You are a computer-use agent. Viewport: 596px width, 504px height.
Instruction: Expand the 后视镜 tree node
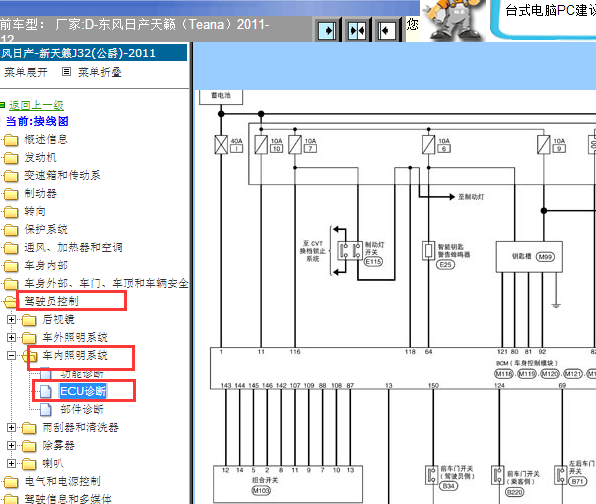11,320
